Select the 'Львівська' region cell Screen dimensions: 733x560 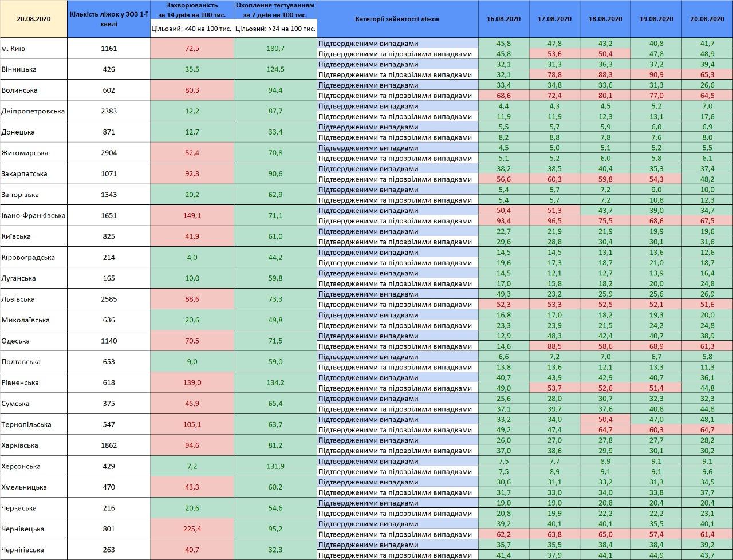[33, 299]
